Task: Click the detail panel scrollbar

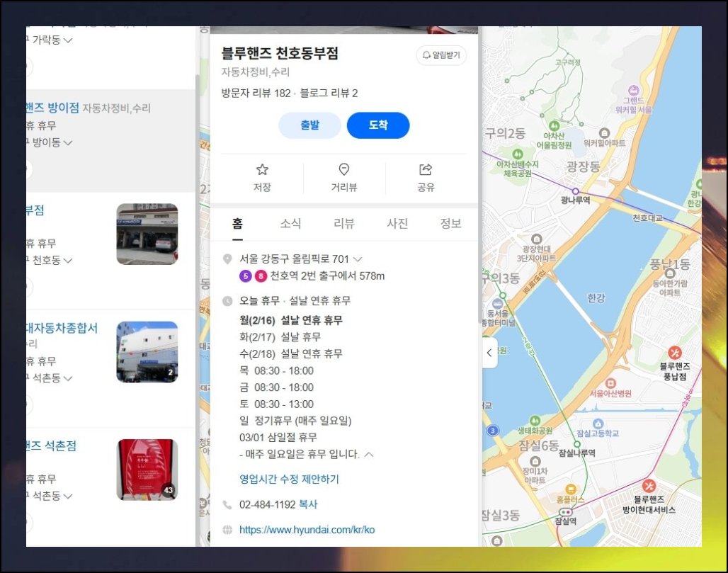Action: coord(480,176)
